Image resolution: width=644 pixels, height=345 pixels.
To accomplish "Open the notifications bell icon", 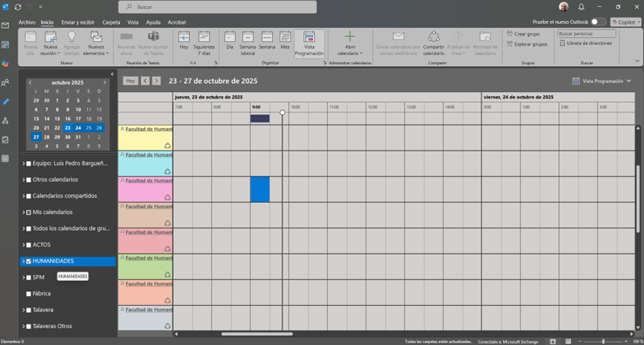I will pyautogui.click(x=581, y=7).
